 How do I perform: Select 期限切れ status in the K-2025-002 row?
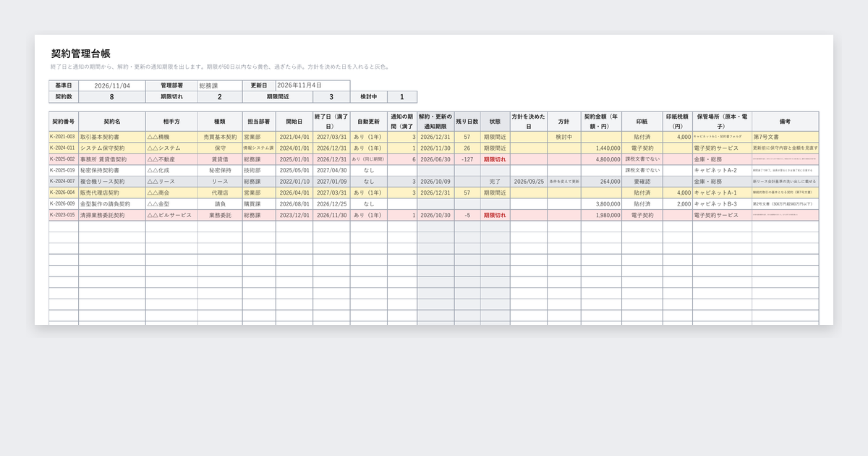[x=495, y=159]
